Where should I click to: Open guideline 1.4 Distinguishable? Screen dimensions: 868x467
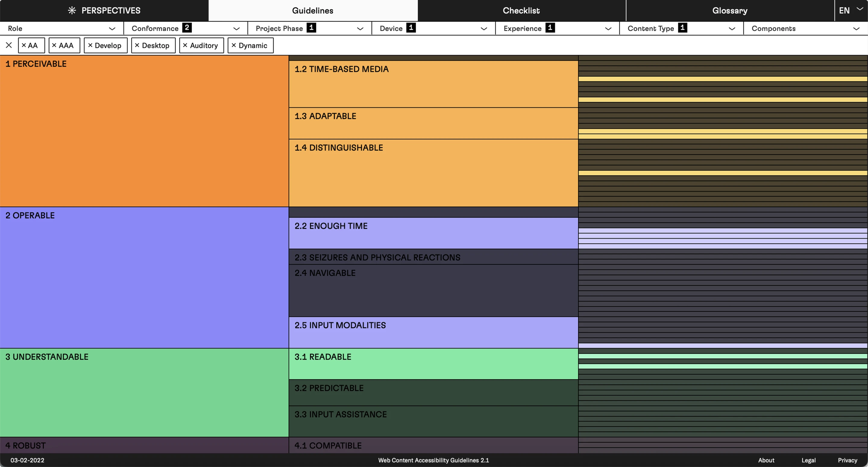[433, 173]
